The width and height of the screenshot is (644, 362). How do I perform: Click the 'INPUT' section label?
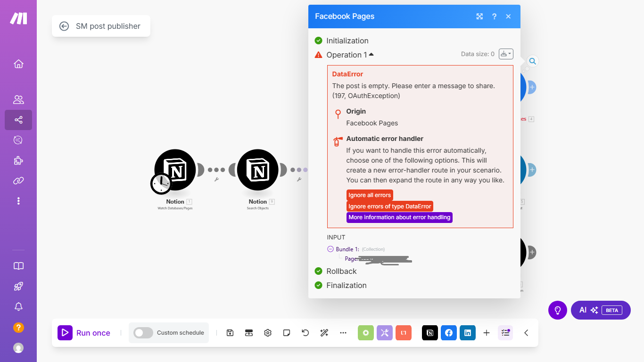[336, 237]
